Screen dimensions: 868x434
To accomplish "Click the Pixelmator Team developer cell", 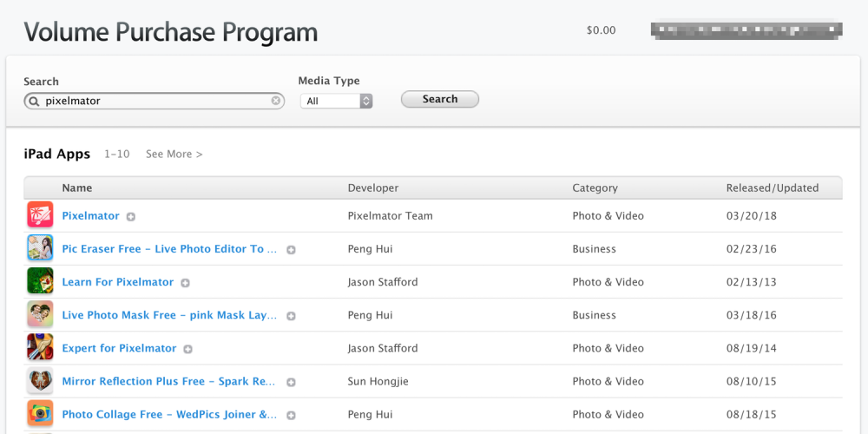I will 391,216.
